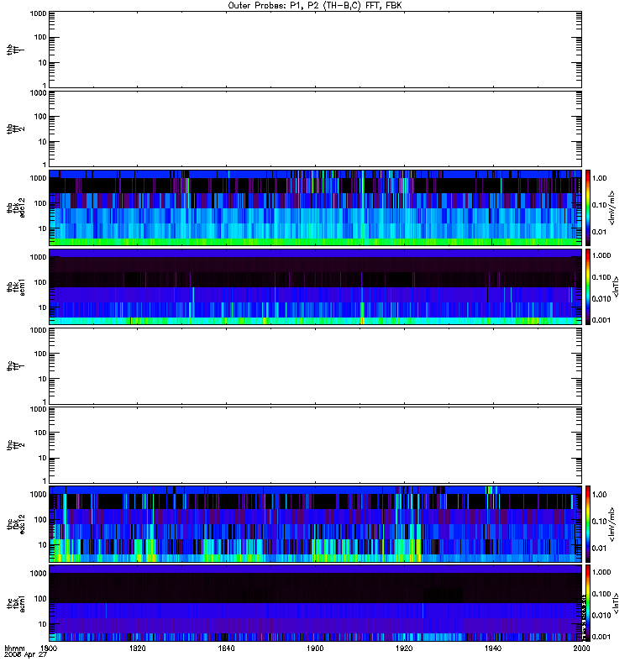Click the 'thc fbk edc12' mV/m color bar
Image resolution: width=630 pixels, height=672 pixels.
[588, 524]
